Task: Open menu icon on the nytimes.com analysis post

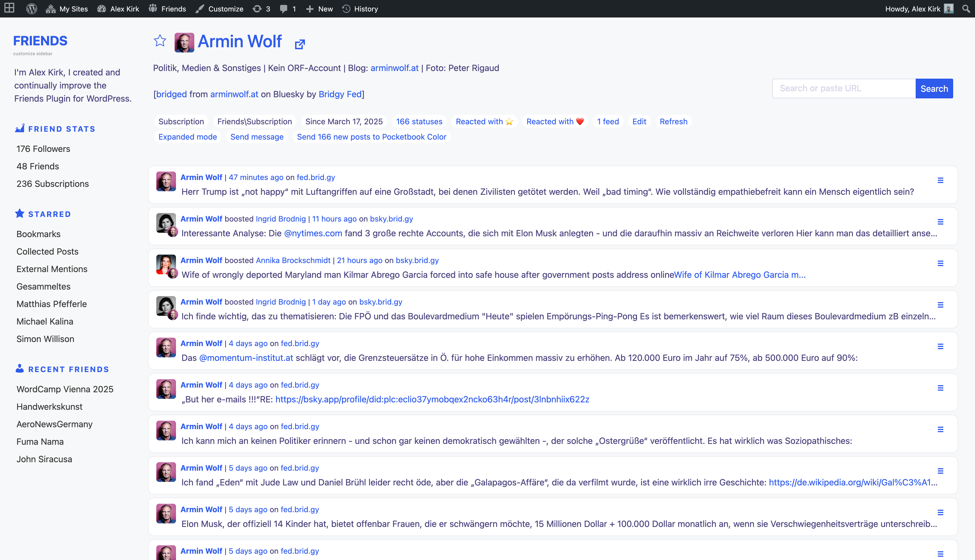Action: pos(940,222)
